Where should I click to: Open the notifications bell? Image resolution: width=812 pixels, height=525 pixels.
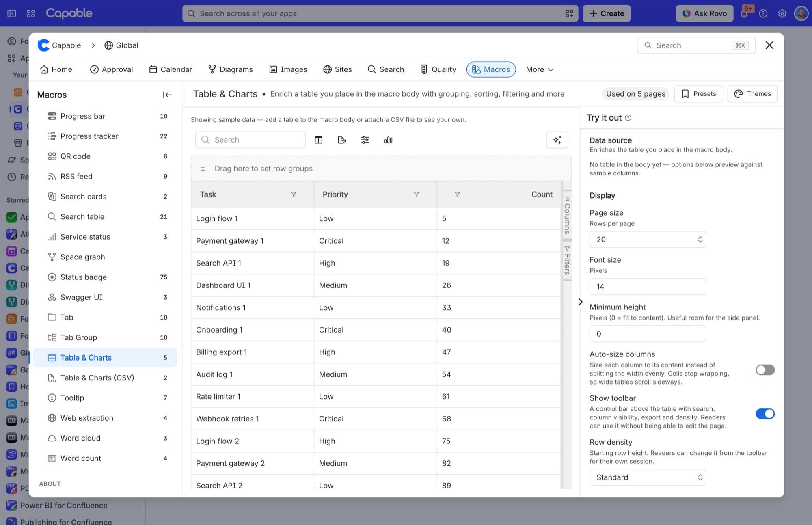[x=744, y=13]
